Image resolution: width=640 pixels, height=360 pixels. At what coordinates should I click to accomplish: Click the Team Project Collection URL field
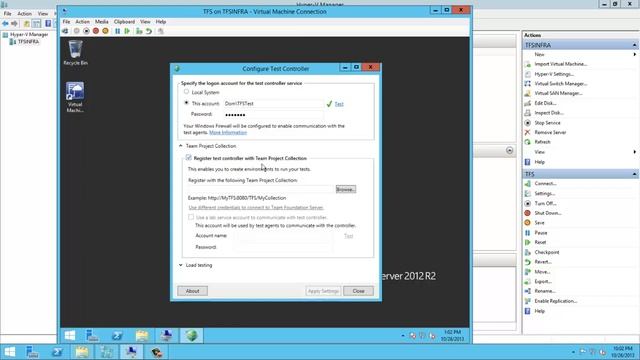(261, 189)
